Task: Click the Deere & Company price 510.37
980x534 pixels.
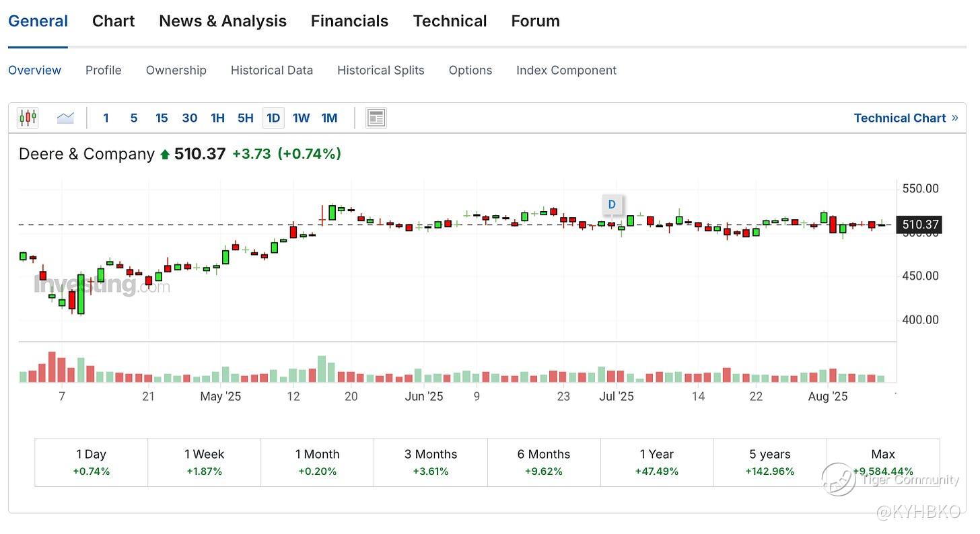Action: click(200, 154)
